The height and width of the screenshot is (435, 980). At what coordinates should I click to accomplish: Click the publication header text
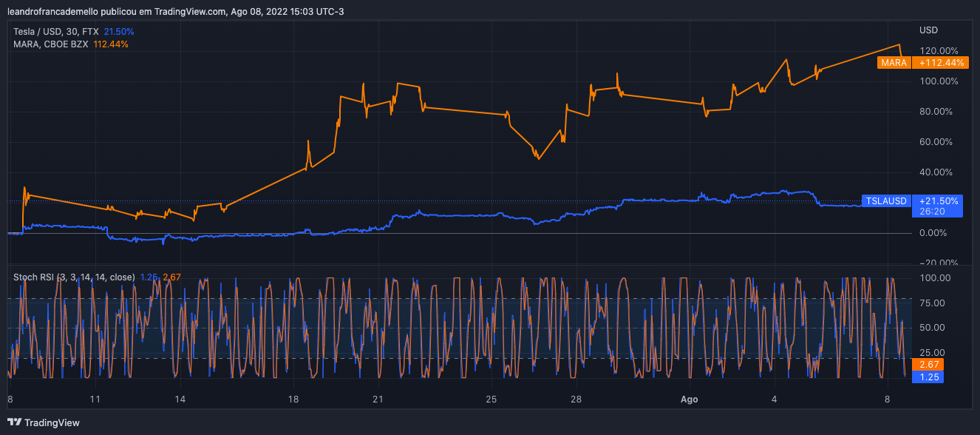(x=175, y=11)
